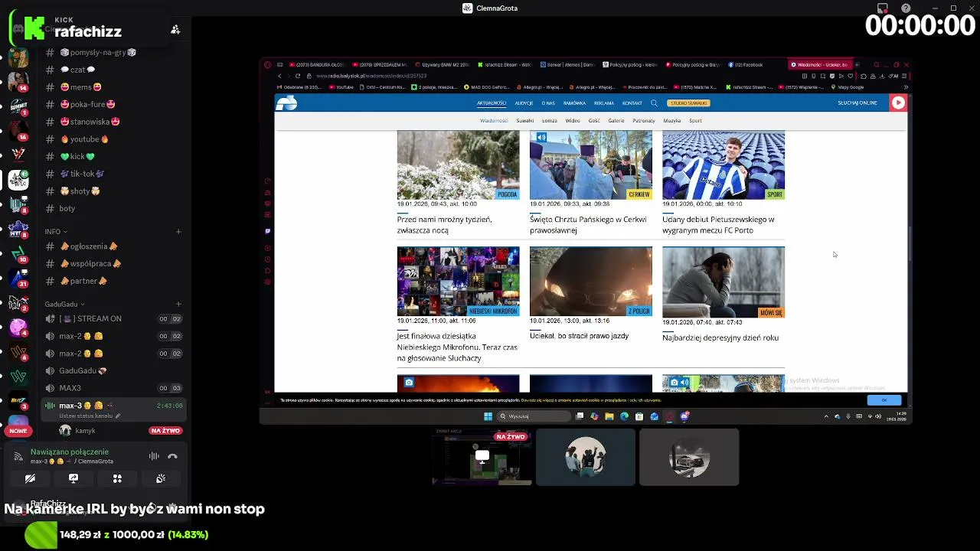
Task: Select the Wideo subcategory tab
Action: tap(573, 121)
